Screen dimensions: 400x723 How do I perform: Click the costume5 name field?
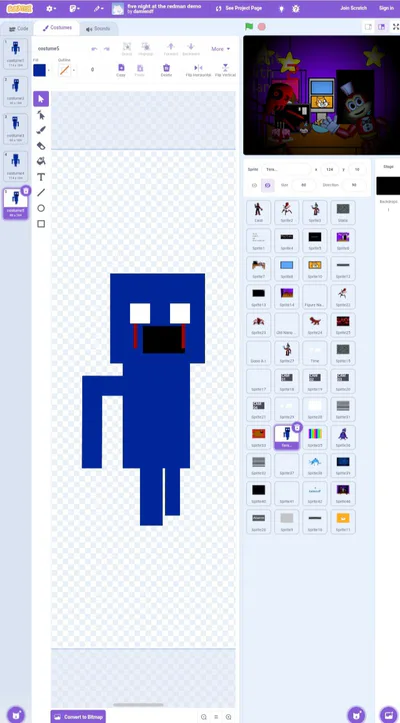point(59,49)
